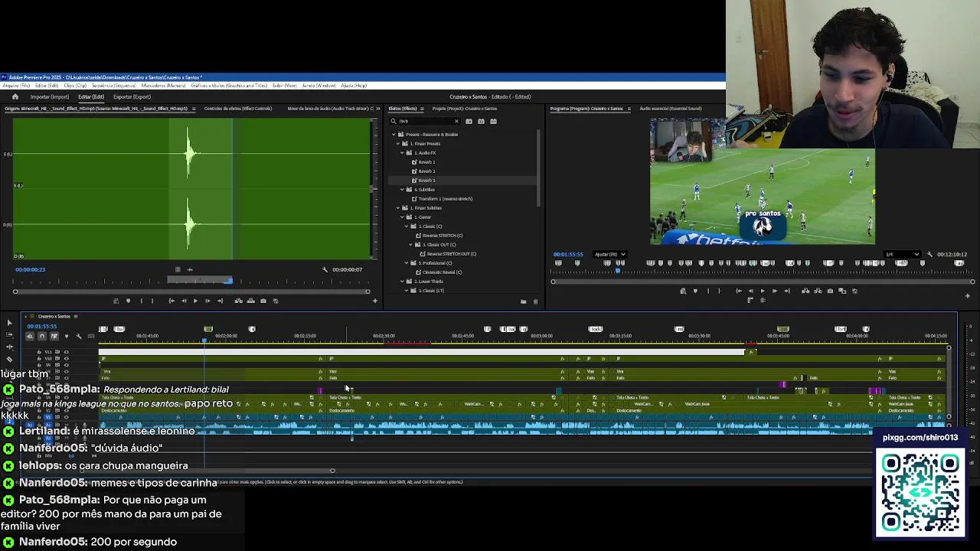Open the Source monitor wrench settings

pos(325,269)
